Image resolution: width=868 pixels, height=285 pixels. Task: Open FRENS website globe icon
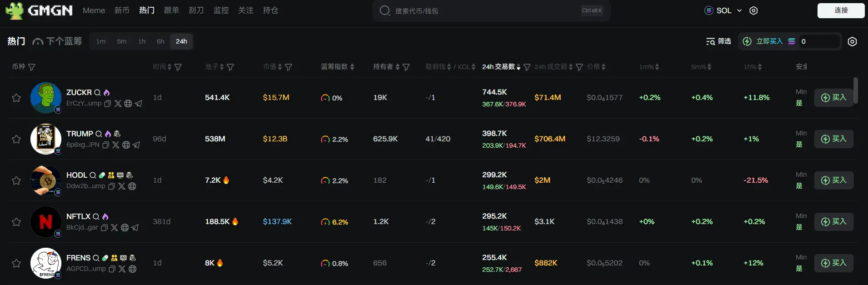tap(133, 269)
